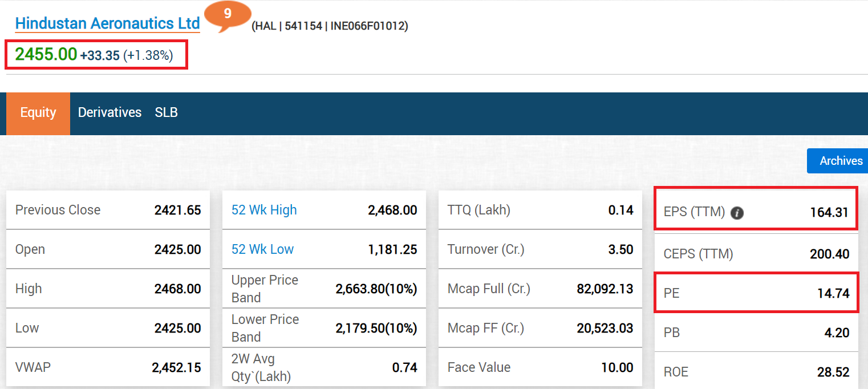Screen dimensions: 868x389
Task: Switch to the Derivatives tab
Action: (109, 113)
